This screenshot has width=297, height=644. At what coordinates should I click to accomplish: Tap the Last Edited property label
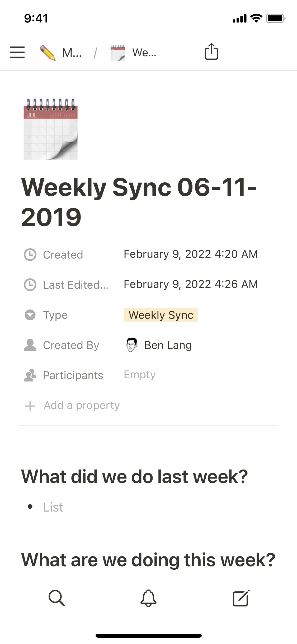(76, 285)
